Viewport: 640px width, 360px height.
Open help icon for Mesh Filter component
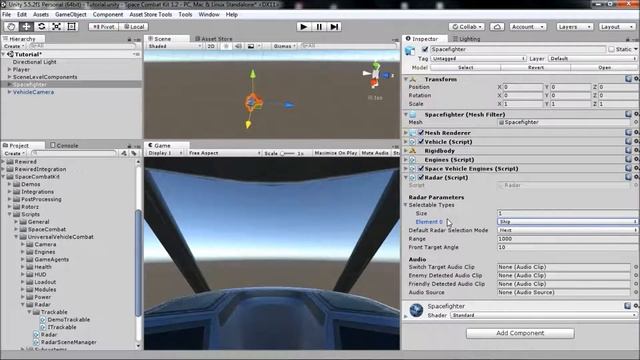click(628, 114)
